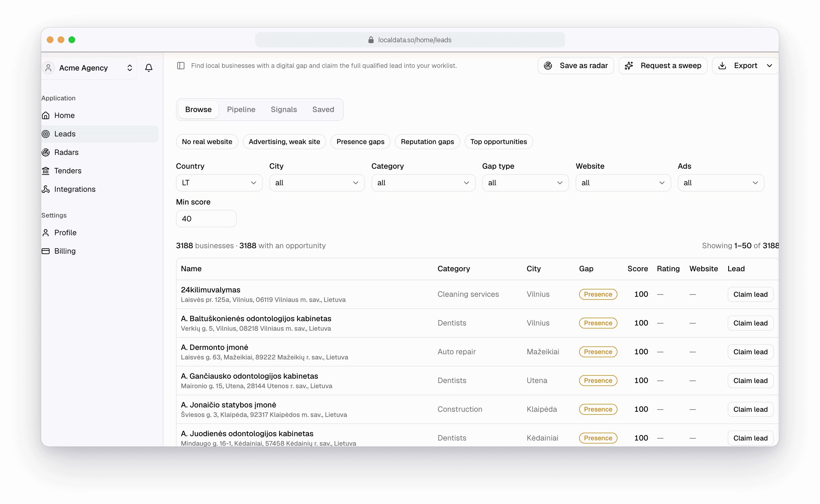Switch to the Pipeline tab
This screenshot has height=504, width=820.
pyautogui.click(x=241, y=109)
